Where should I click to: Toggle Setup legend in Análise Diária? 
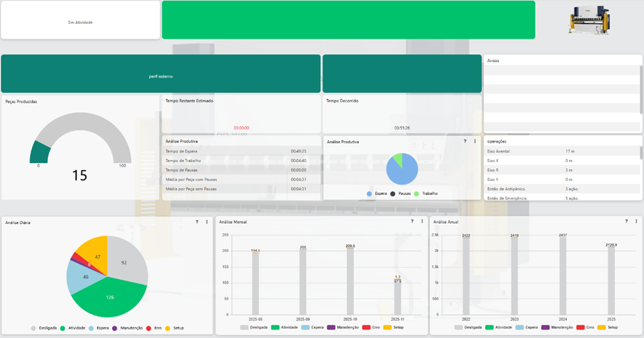175,329
